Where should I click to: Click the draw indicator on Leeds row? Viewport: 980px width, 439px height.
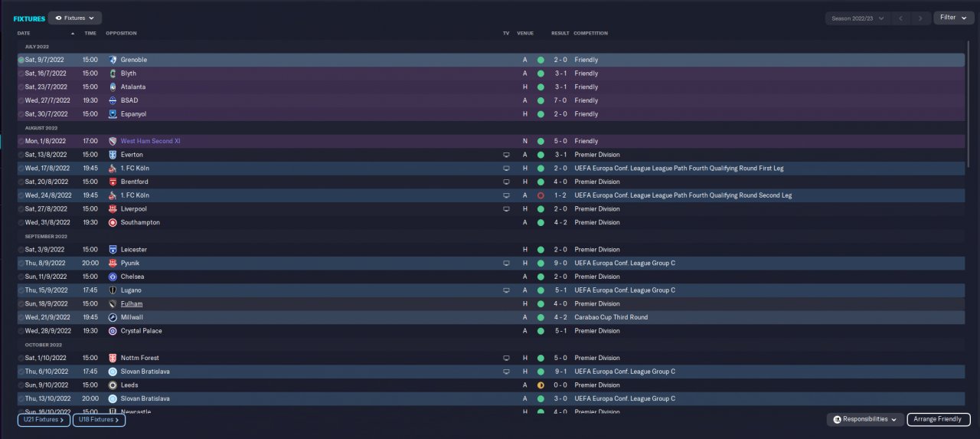tap(541, 385)
